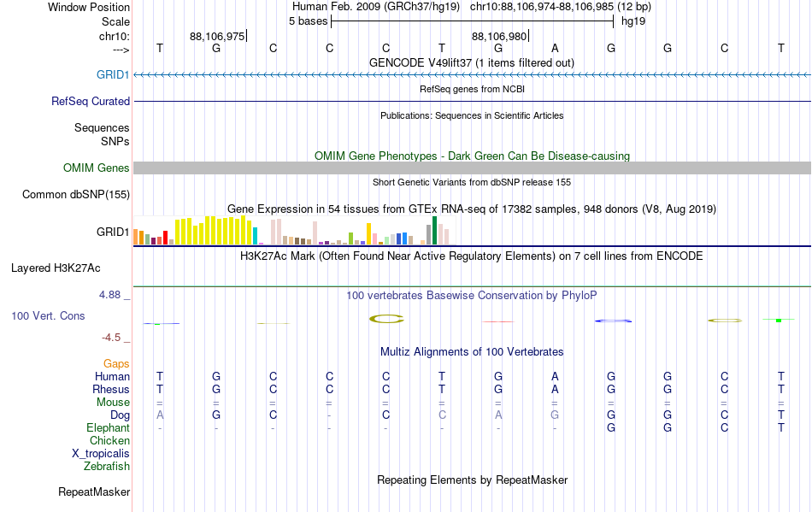Click the 5 bases scale bar
Image resolution: width=812 pixels, height=512 pixels.
coord(473,21)
